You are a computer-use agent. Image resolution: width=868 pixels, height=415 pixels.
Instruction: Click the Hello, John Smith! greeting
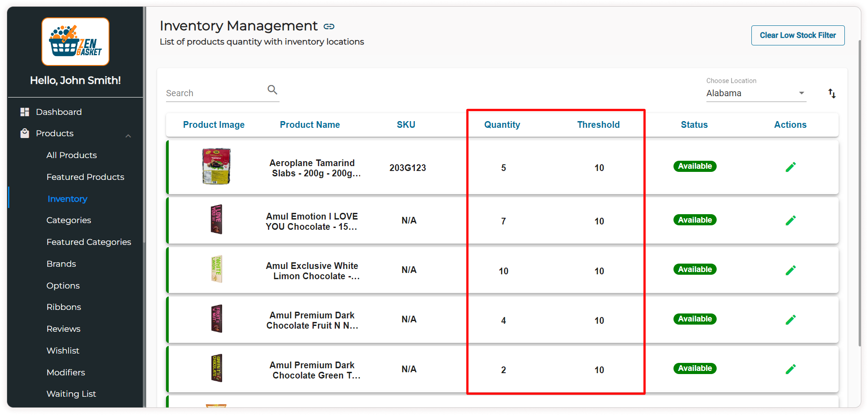coord(75,80)
